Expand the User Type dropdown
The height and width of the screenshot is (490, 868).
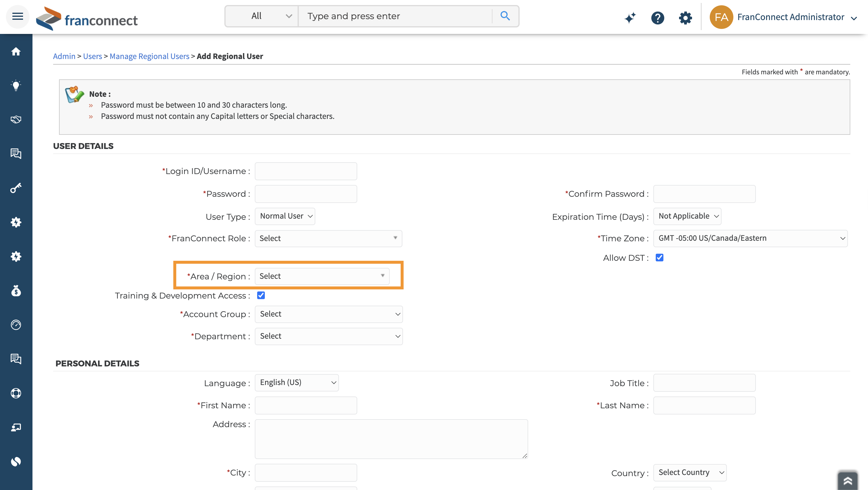click(285, 216)
